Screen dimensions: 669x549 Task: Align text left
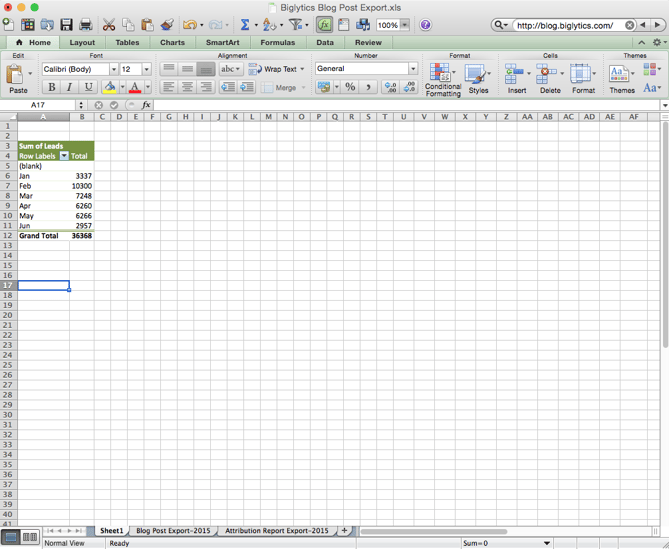(169, 87)
